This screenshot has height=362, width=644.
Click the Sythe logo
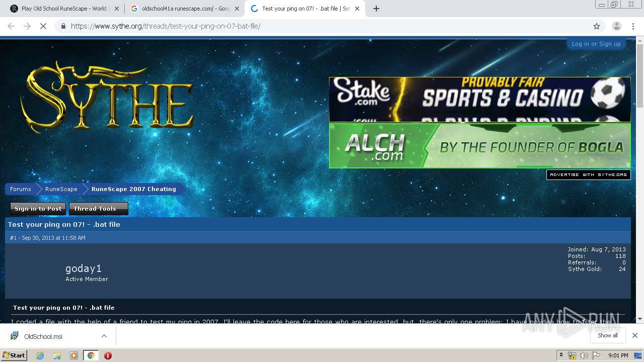click(107, 97)
